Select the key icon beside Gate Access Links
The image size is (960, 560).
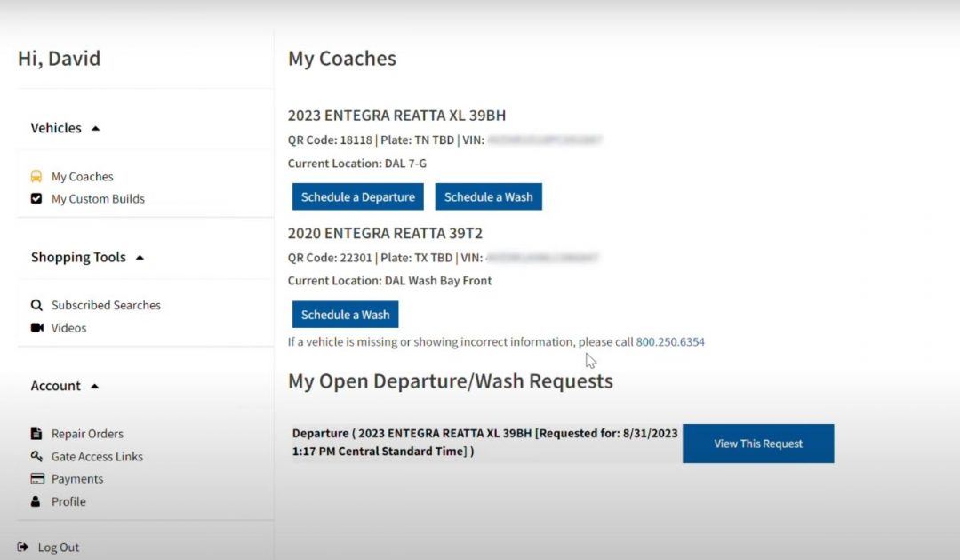tap(36, 456)
